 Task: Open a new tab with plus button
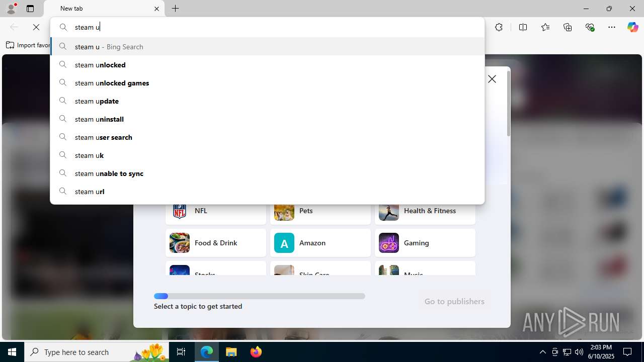coord(176,9)
